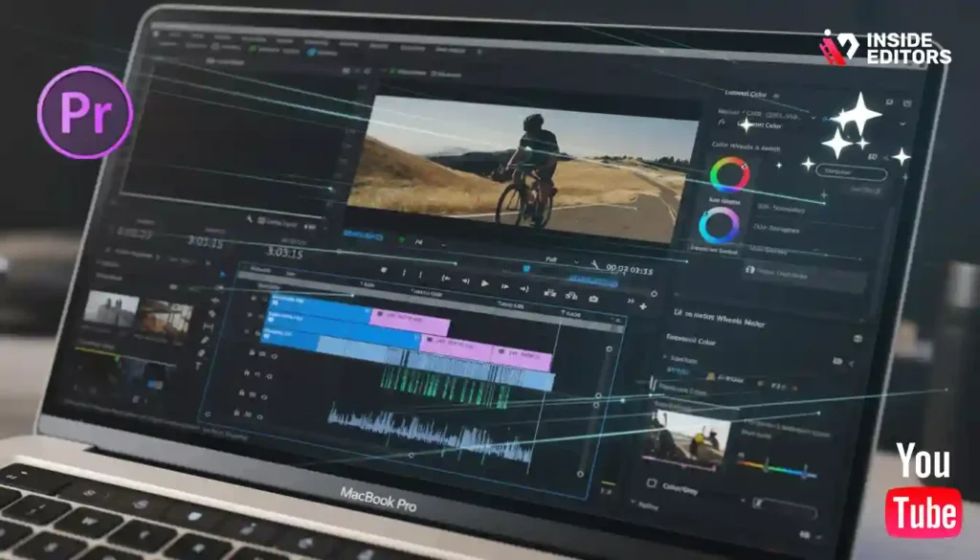Click the fx icon in the Lumetri panel

pos(722,123)
